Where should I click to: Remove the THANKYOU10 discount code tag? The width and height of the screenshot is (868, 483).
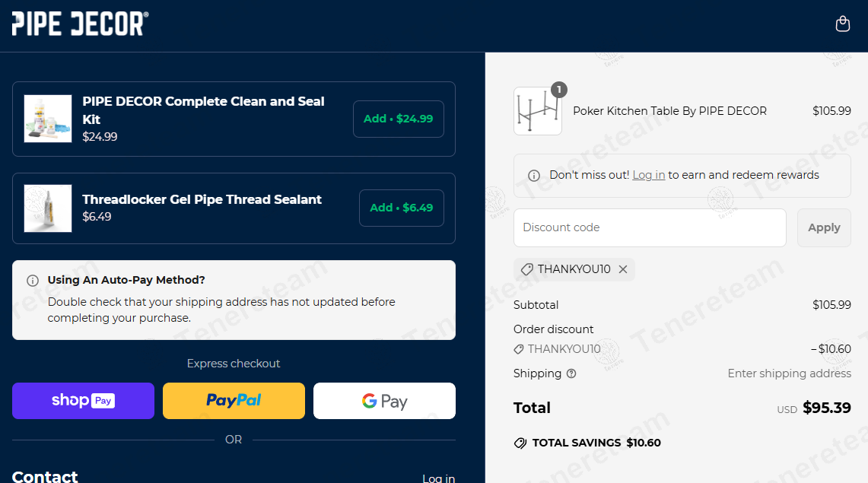(x=623, y=269)
